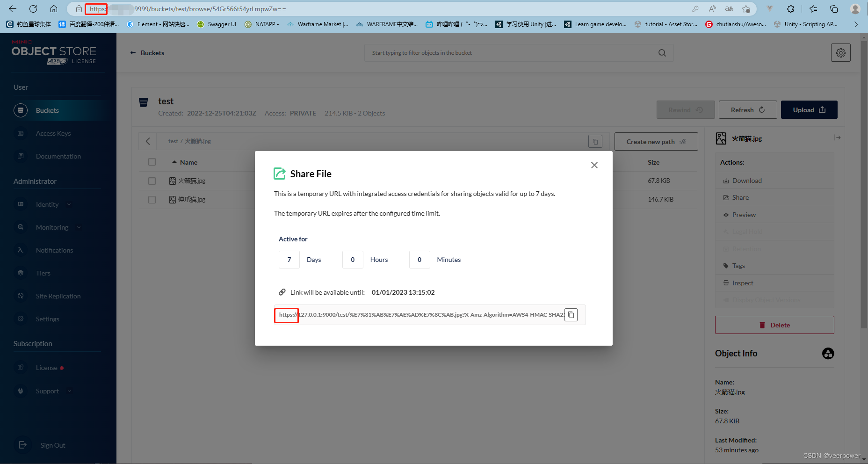
Task: Open Notifications in sidebar
Action: coord(54,250)
